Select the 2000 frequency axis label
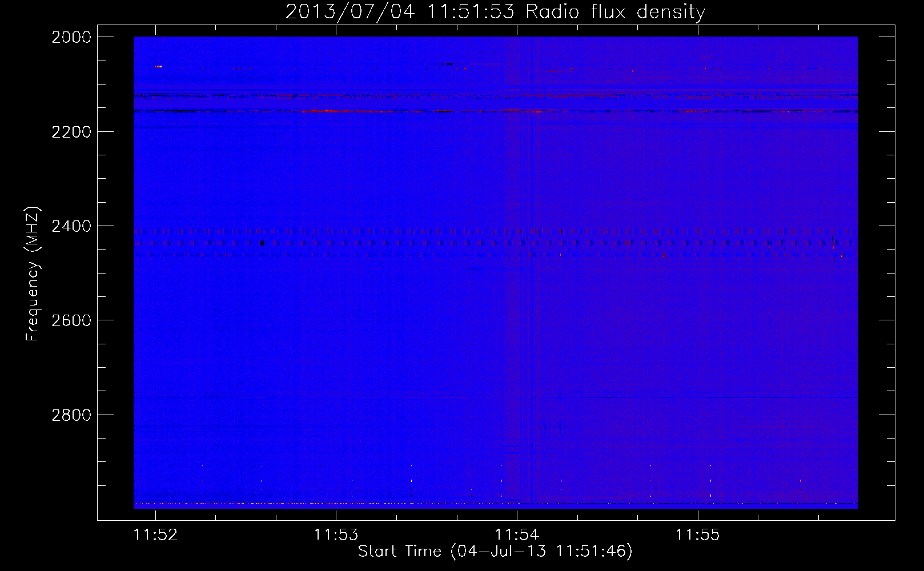Viewport: 924px width, 571px height. 71,37
